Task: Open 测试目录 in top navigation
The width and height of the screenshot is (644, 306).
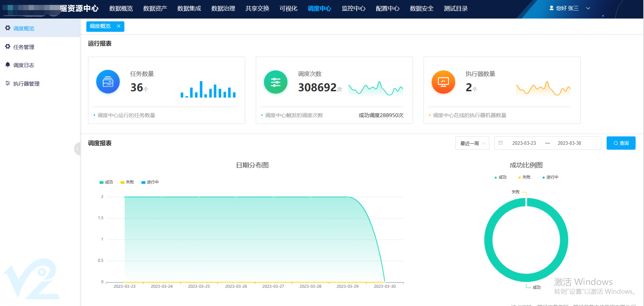Action: (x=456, y=8)
